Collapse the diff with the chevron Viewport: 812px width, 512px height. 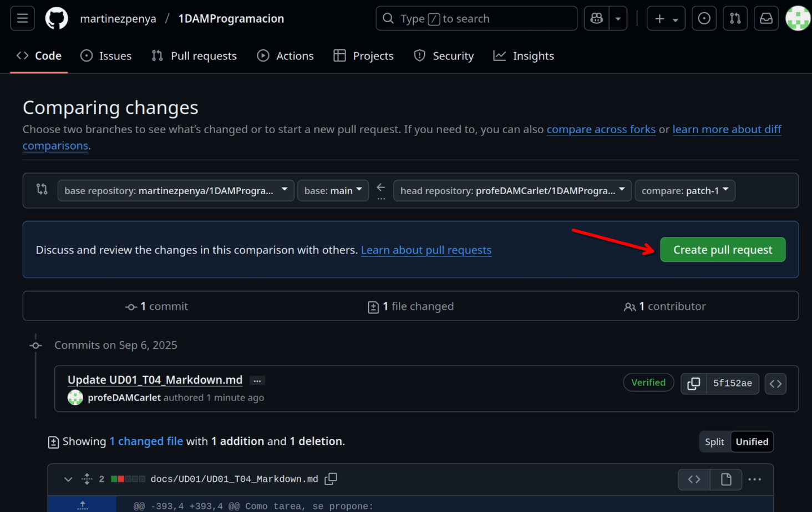[68, 479]
